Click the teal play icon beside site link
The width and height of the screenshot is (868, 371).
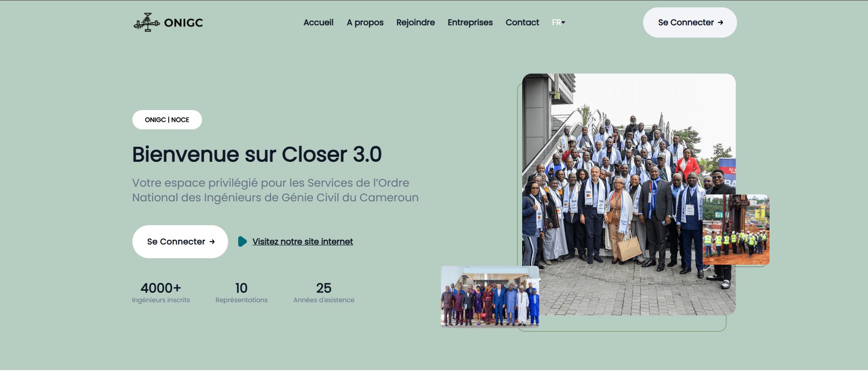tap(242, 242)
